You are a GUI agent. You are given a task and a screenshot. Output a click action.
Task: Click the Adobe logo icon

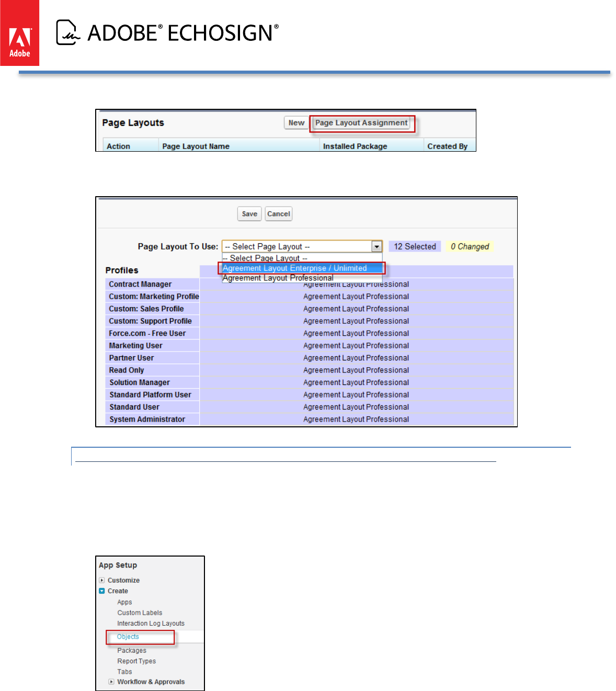pyautogui.click(x=19, y=33)
